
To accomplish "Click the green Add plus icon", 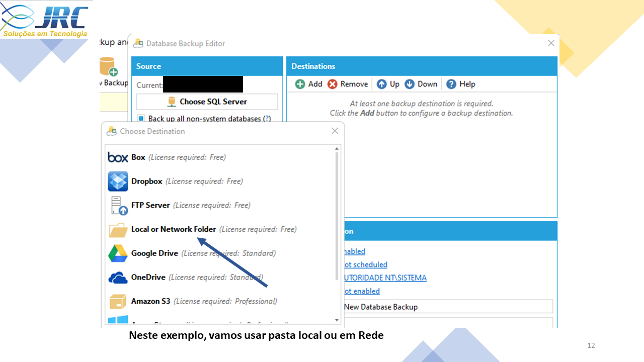I will tap(300, 84).
